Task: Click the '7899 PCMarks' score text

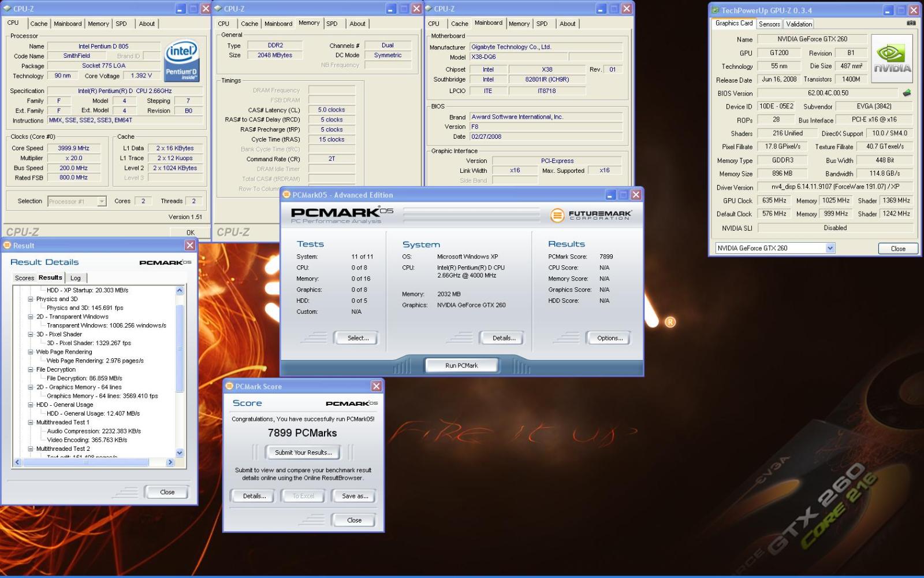Action: pyautogui.click(x=302, y=433)
